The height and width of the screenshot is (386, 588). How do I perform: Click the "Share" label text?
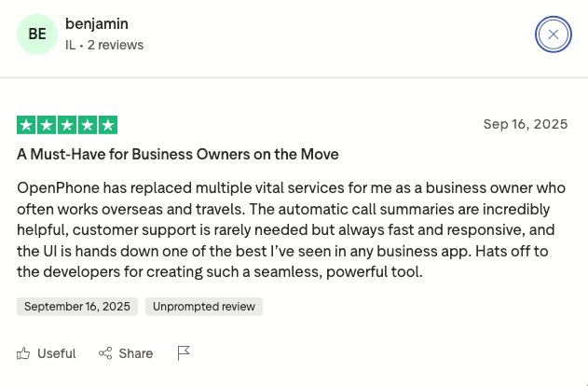pyautogui.click(x=136, y=353)
